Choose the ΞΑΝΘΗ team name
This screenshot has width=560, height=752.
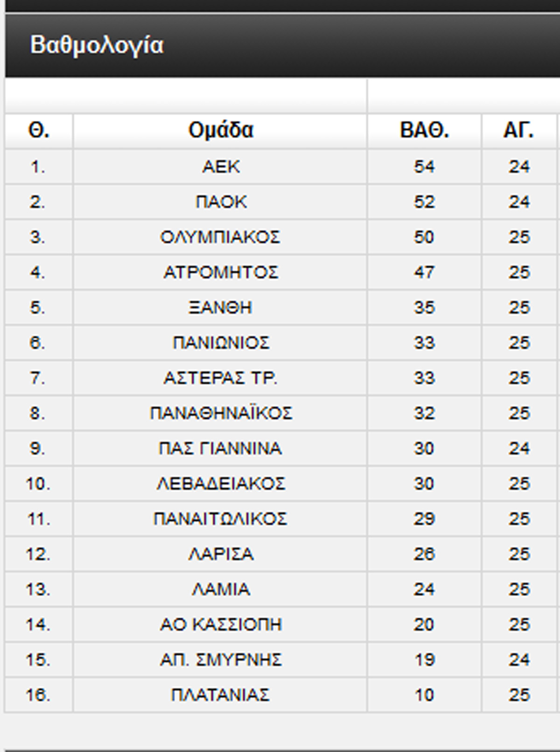220,308
